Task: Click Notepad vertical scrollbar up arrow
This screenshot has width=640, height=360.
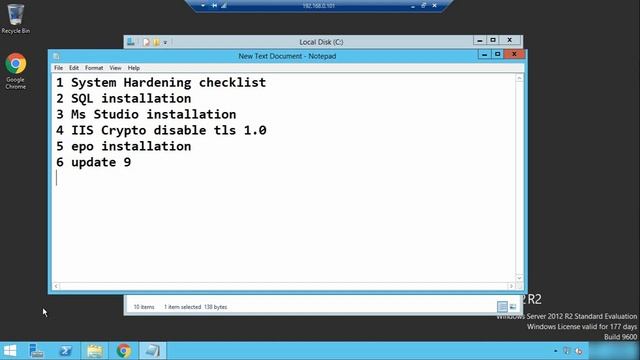Action: [519, 78]
